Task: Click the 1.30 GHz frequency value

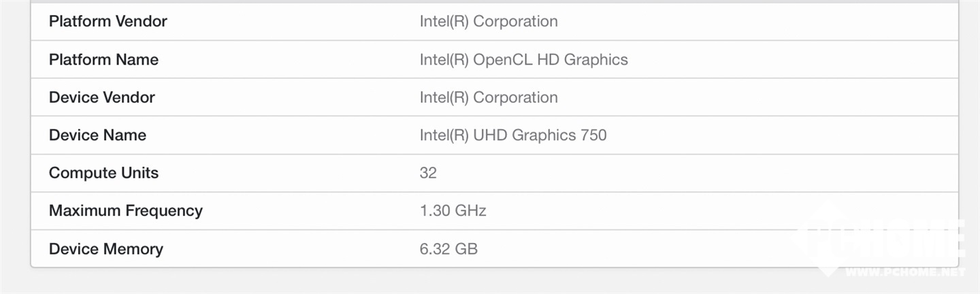Action: point(453,211)
